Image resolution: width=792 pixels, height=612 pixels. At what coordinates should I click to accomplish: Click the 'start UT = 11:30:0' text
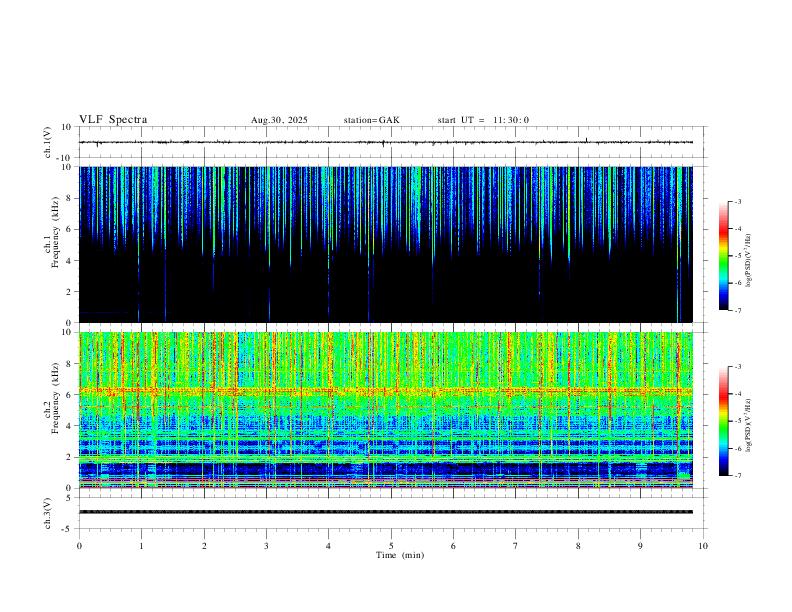(483, 120)
